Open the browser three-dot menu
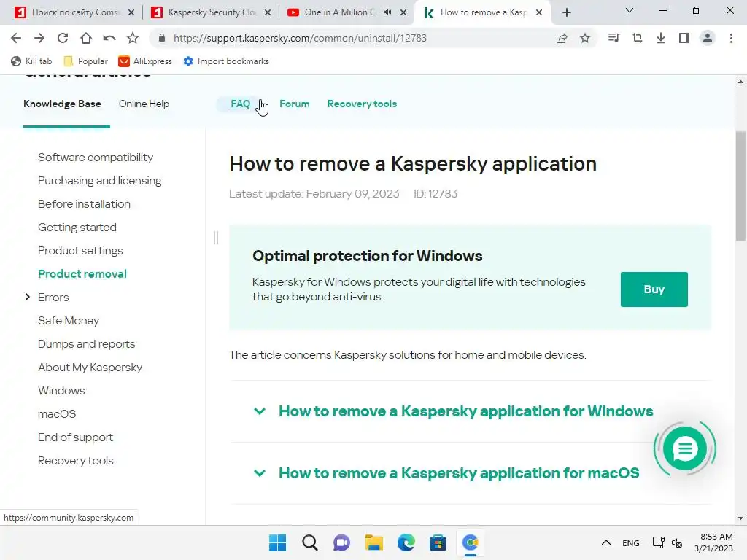Image resolution: width=747 pixels, height=560 pixels. (x=731, y=38)
